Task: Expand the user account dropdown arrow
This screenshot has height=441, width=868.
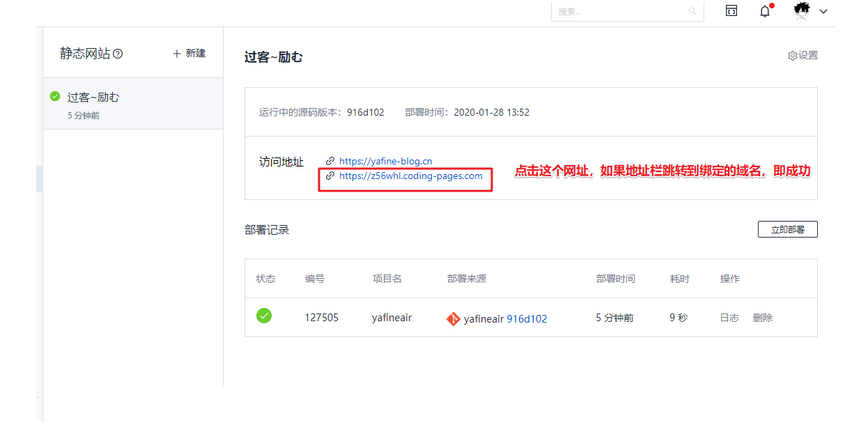Action: pyautogui.click(x=823, y=11)
